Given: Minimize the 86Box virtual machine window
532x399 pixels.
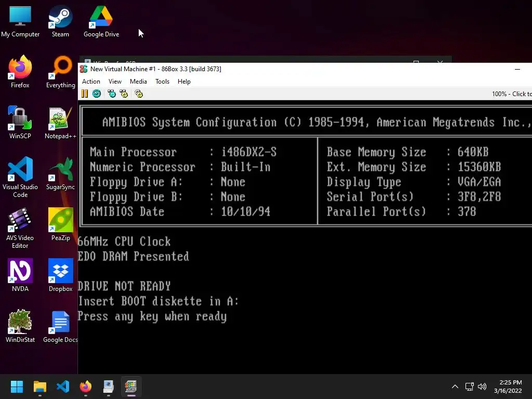Looking at the screenshot, I should pyautogui.click(x=517, y=69).
